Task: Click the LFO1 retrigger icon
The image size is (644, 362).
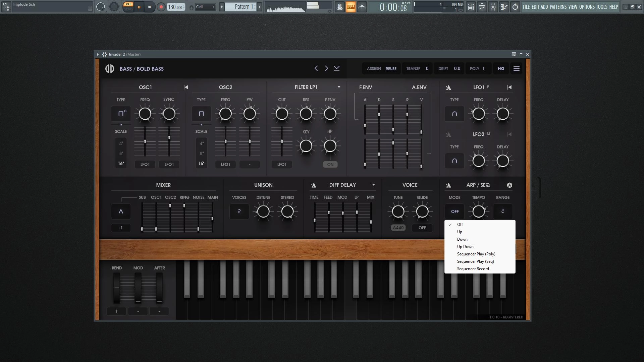Action: coord(509,87)
